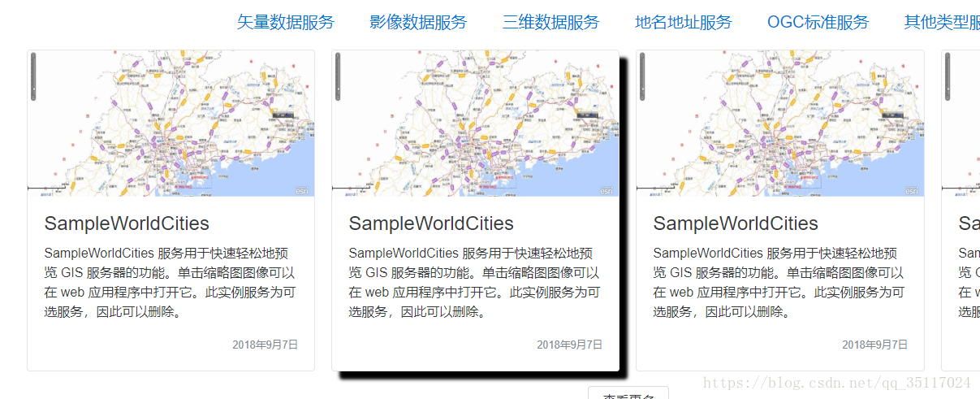Open the 矢量数据服务 tab
Viewport: 980px width, 399px height.
tap(285, 22)
